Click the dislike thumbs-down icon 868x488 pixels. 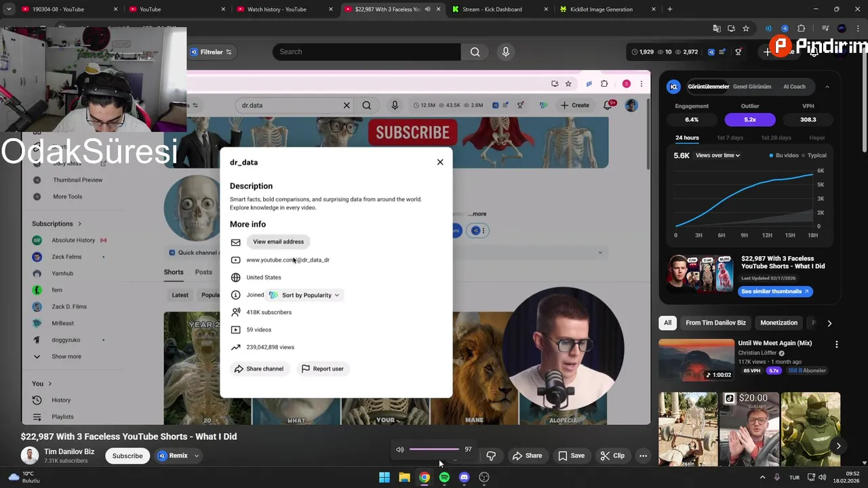(491, 455)
